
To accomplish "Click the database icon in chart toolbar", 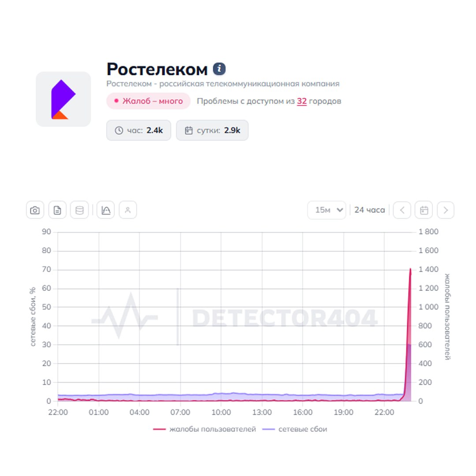I will 79,210.
